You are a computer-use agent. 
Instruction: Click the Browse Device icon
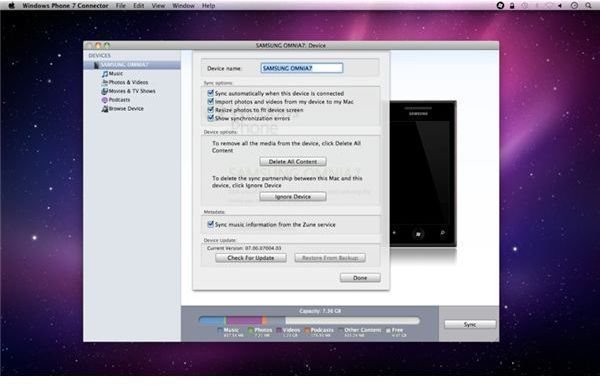(x=105, y=109)
